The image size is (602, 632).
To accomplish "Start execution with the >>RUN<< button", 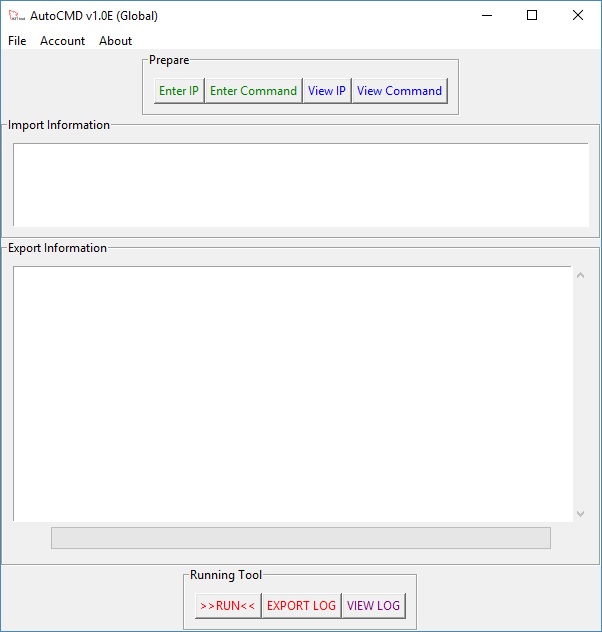I will click(x=228, y=605).
